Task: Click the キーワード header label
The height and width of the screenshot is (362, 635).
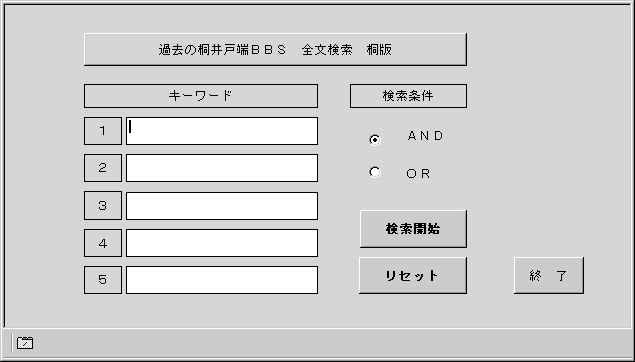Action: (201, 96)
